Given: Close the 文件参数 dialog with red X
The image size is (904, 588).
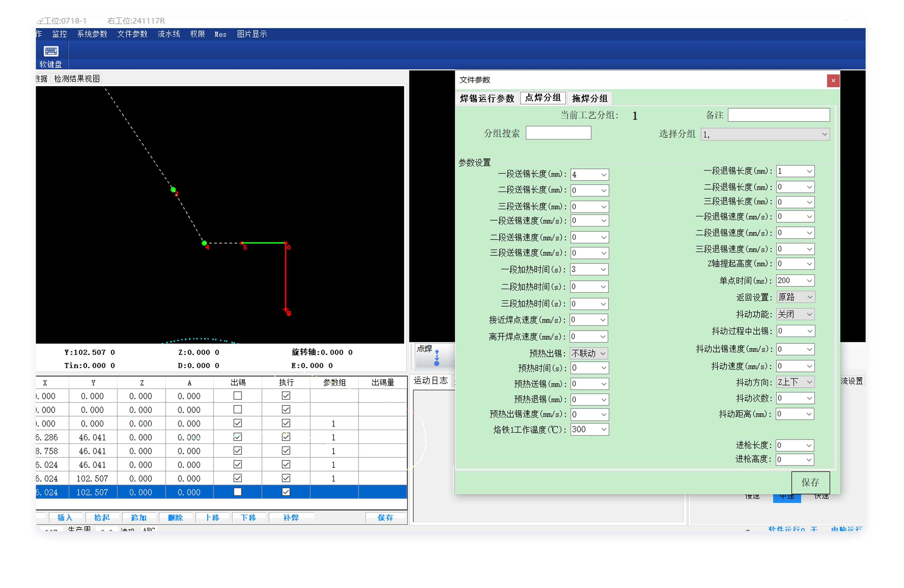Looking at the screenshot, I should 833,81.
